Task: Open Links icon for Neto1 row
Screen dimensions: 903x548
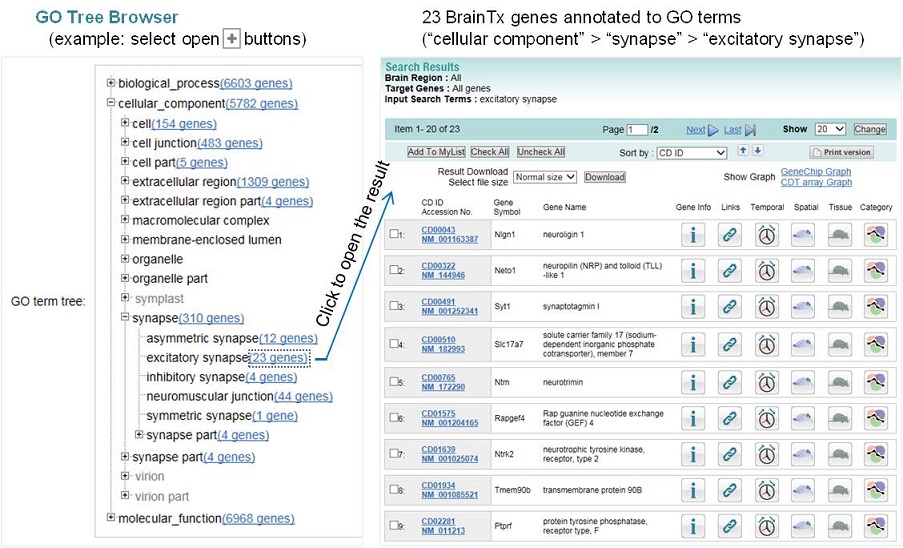Action: click(730, 270)
